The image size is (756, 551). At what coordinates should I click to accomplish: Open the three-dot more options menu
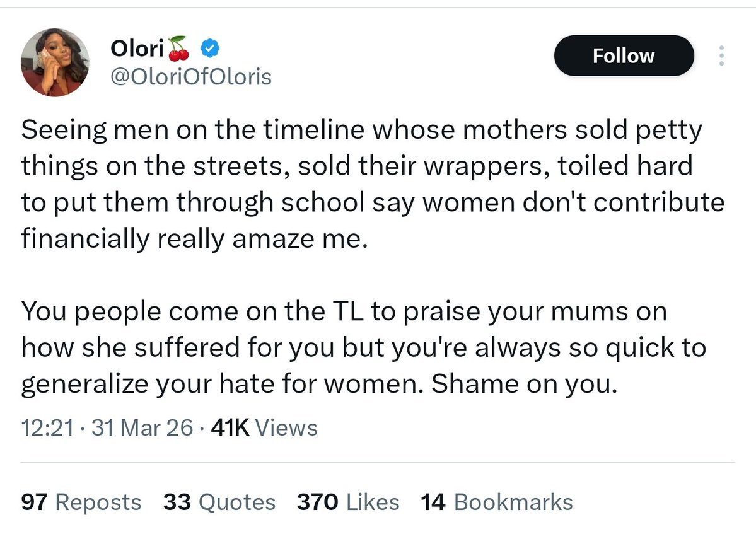pyautogui.click(x=722, y=56)
